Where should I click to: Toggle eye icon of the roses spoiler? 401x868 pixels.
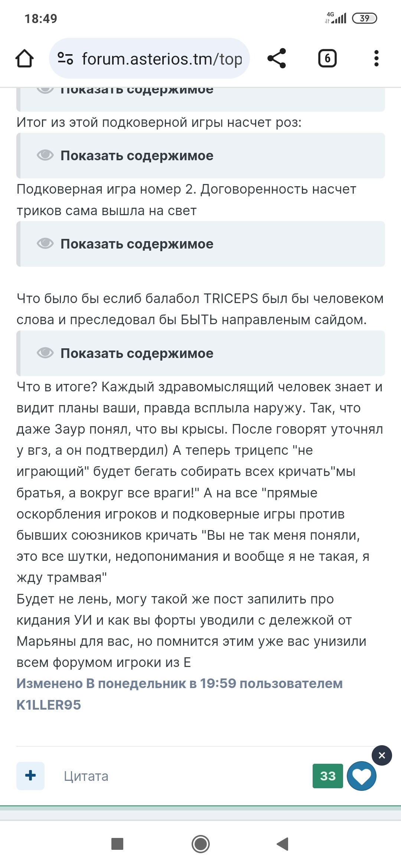pyautogui.click(x=45, y=155)
